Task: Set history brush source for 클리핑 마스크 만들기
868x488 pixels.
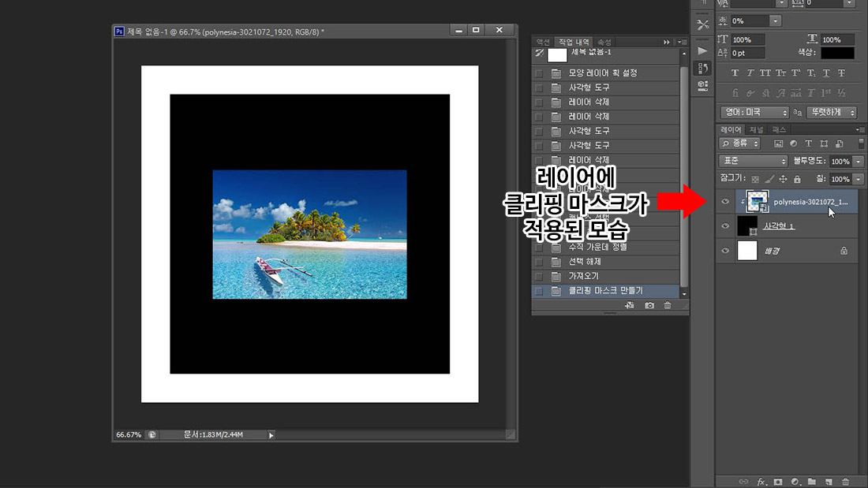Action: [539, 290]
